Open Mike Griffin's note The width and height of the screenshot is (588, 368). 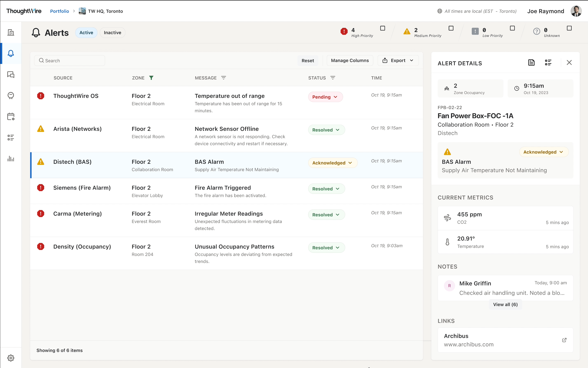505,288
